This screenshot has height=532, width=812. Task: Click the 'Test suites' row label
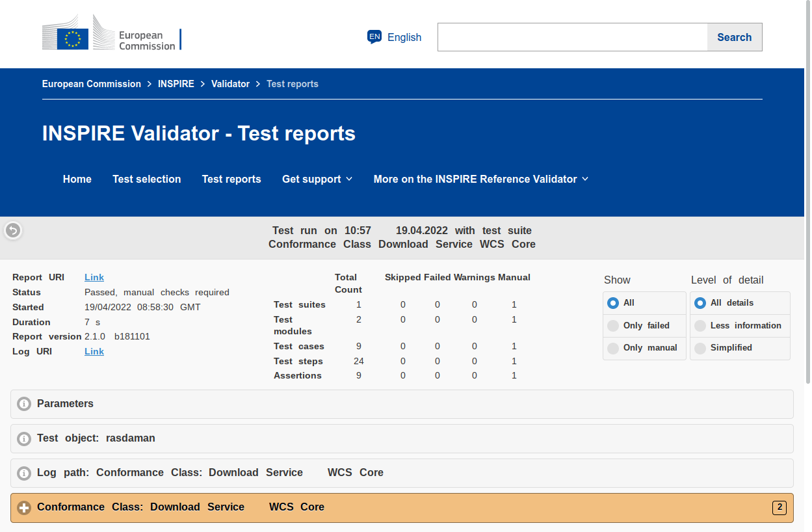point(300,304)
